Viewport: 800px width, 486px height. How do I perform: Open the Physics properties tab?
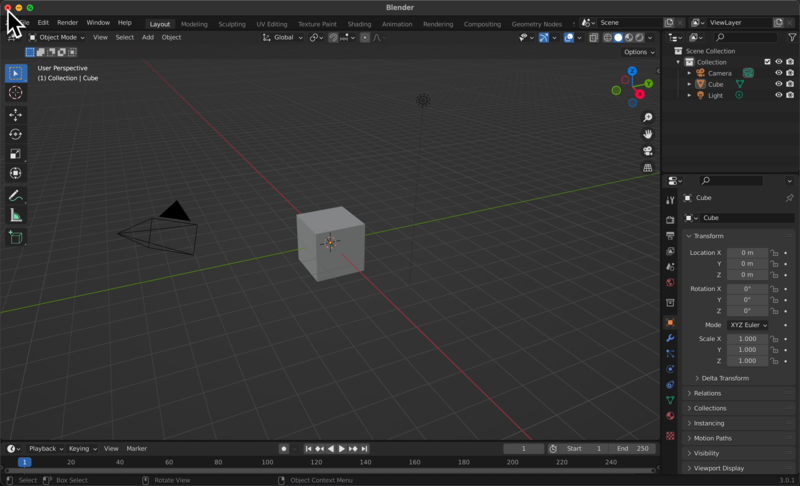click(x=670, y=369)
